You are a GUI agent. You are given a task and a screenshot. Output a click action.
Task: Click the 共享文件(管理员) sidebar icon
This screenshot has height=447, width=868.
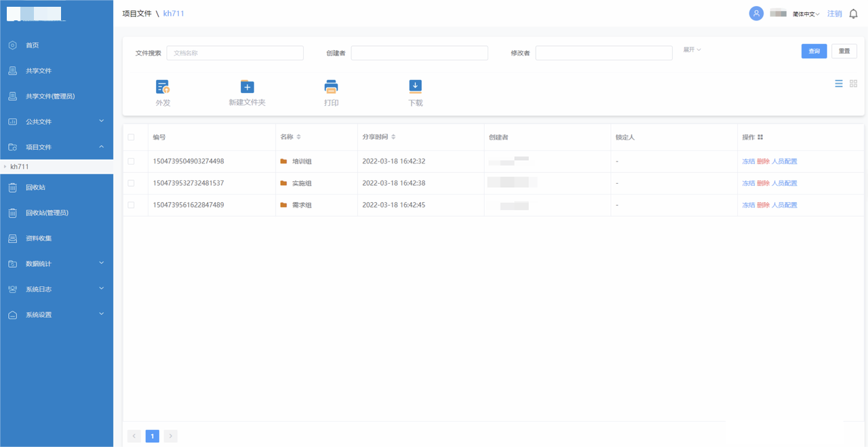coord(12,96)
